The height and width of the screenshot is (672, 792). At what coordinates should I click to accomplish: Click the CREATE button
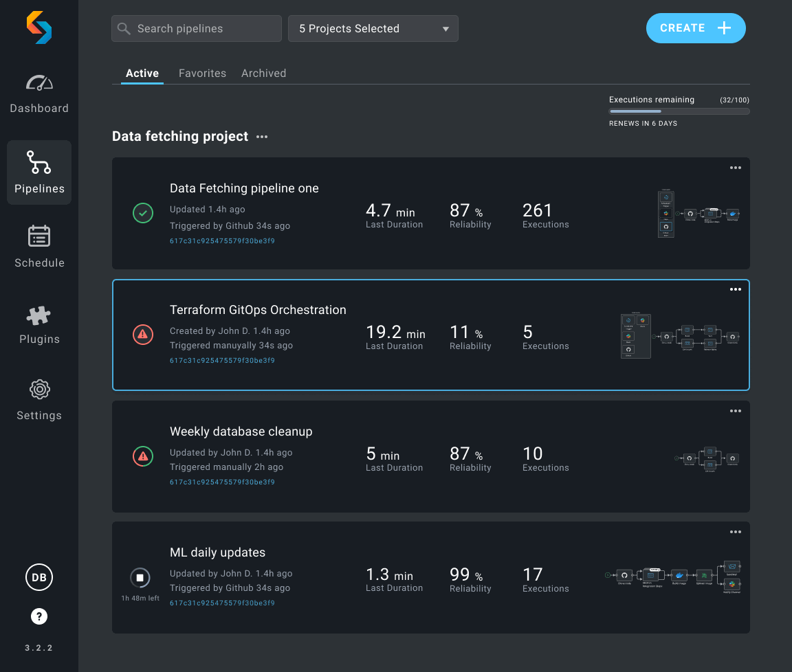pos(696,28)
